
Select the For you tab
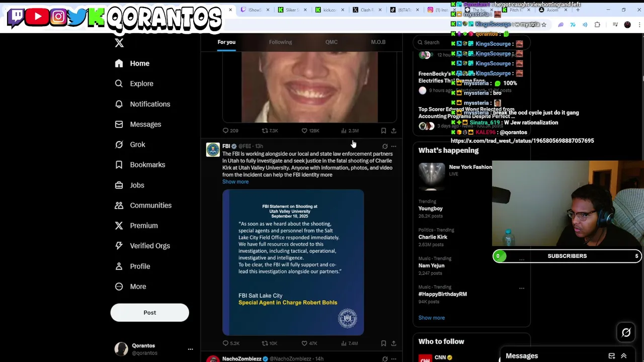(226, 42)
